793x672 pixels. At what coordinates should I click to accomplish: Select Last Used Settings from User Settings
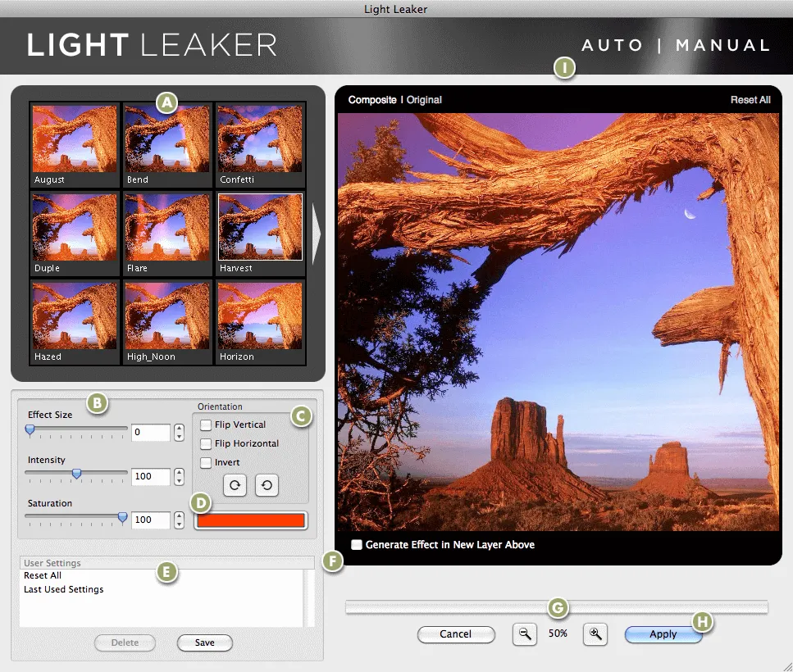[63, 588]
